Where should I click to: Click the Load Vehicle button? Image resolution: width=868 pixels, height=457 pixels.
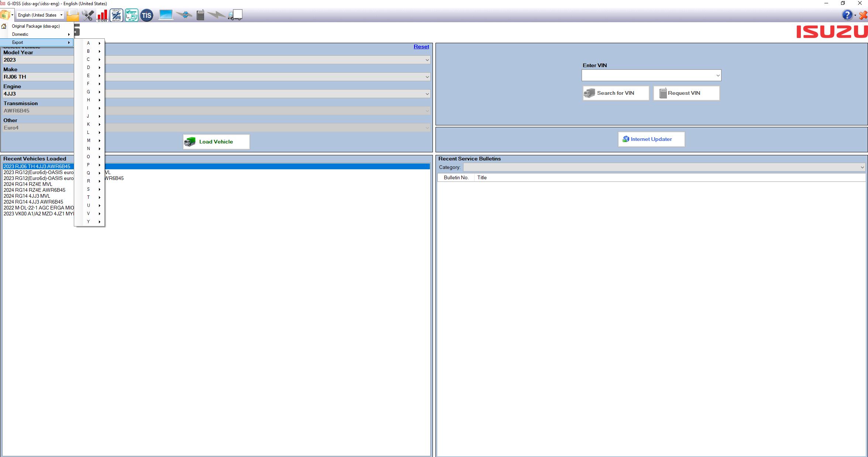[216, 142]
